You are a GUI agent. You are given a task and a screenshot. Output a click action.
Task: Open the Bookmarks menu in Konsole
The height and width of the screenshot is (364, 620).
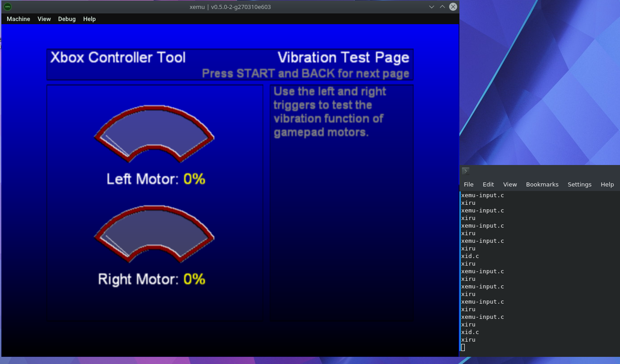pyautogui.click(x=542, y=184)
